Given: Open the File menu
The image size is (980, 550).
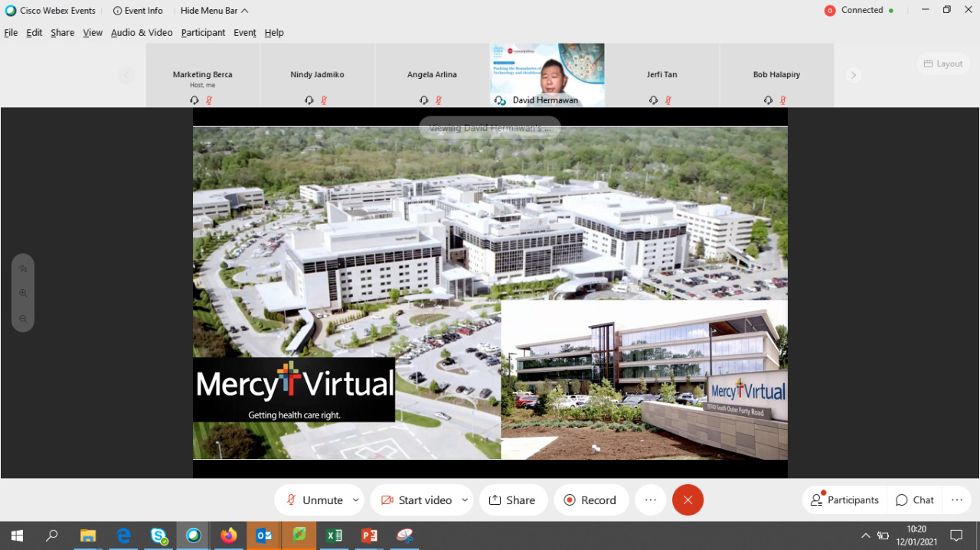Looking at the screenshot, I should [x=11, y=33].
